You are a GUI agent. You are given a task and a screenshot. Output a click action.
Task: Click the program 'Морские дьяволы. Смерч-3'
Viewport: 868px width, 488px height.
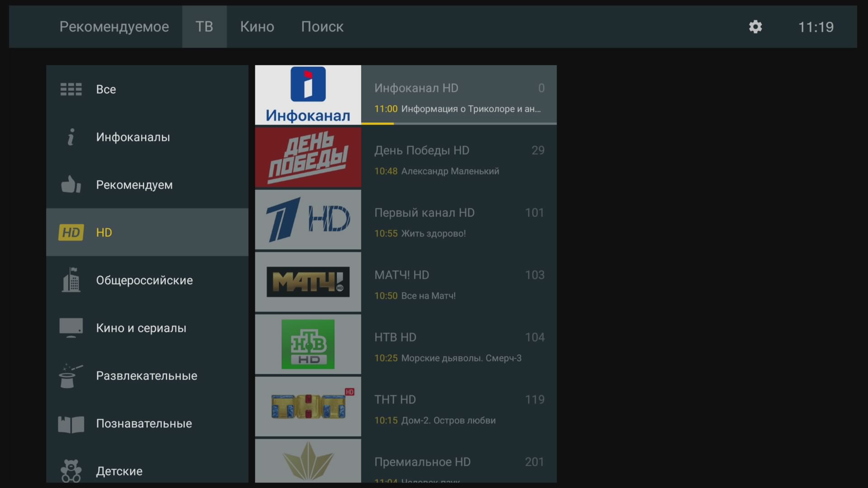(462, 358)
